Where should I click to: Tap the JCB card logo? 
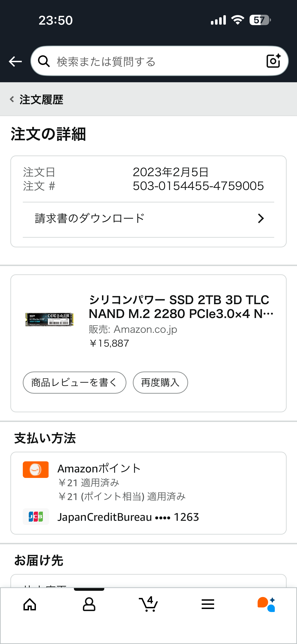coord(36,516)
